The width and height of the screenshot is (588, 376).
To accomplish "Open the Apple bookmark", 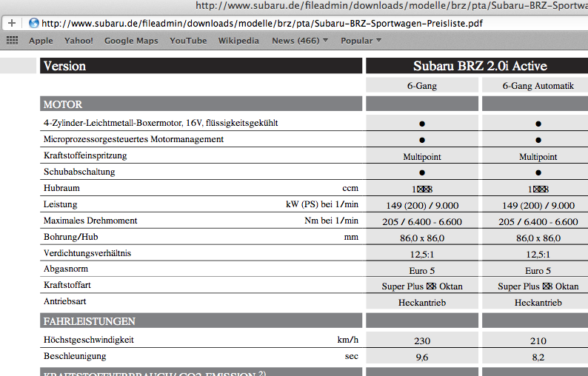I will [41, 41].
